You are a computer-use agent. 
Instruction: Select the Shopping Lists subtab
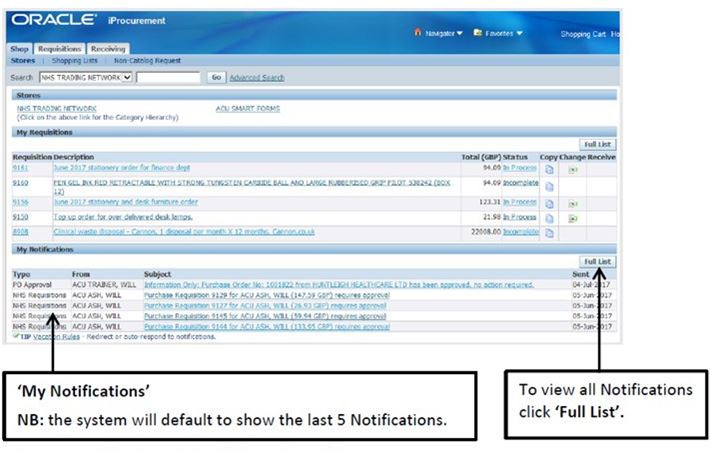(74, 60)
